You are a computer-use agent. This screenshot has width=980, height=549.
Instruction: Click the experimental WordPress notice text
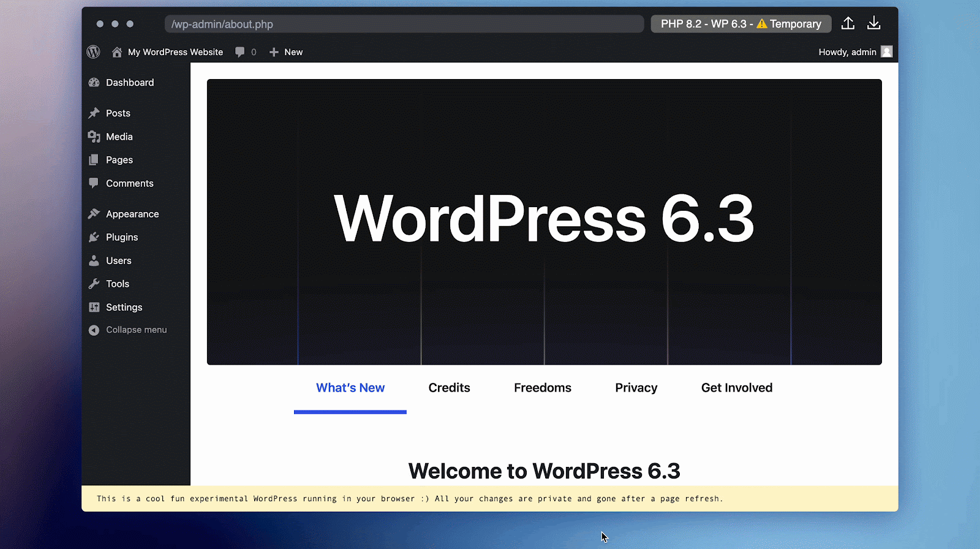point(410,499)
